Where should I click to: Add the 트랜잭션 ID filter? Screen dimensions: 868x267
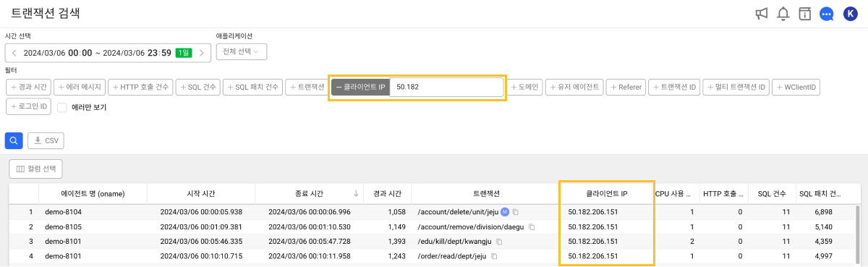tap(674, 87)
